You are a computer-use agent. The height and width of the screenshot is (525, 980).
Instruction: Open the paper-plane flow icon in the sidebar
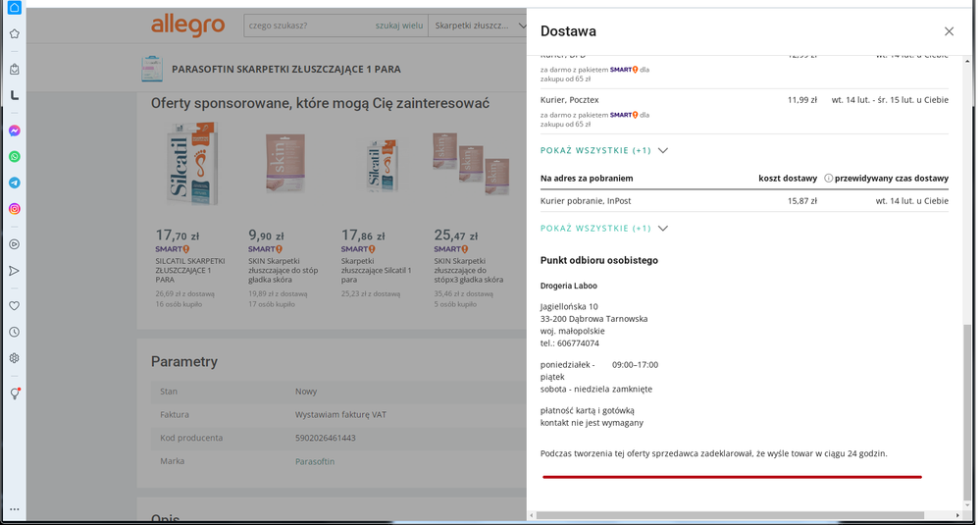(15, 271)
